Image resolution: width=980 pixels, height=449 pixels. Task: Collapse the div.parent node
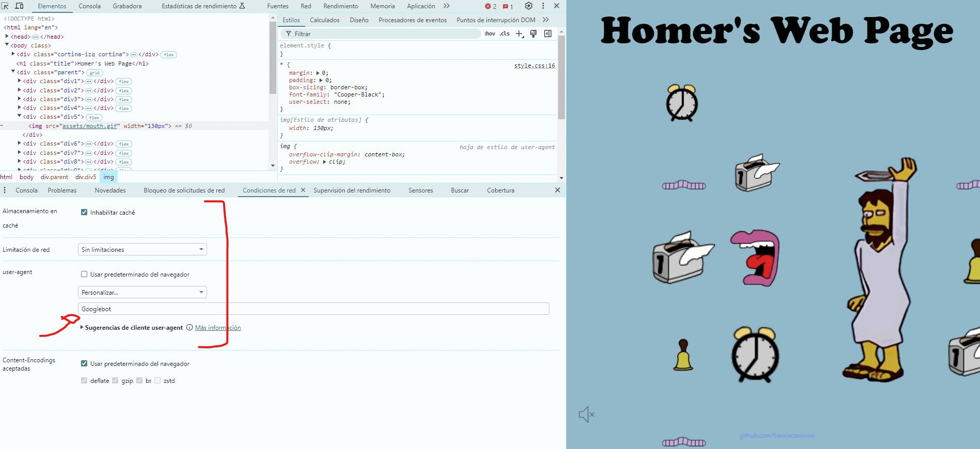(13, 72)
